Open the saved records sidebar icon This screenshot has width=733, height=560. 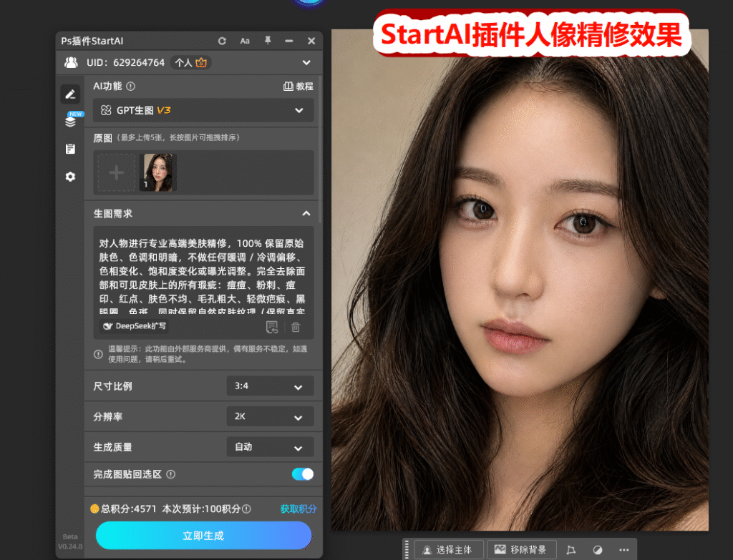click(x=70, y=149)
